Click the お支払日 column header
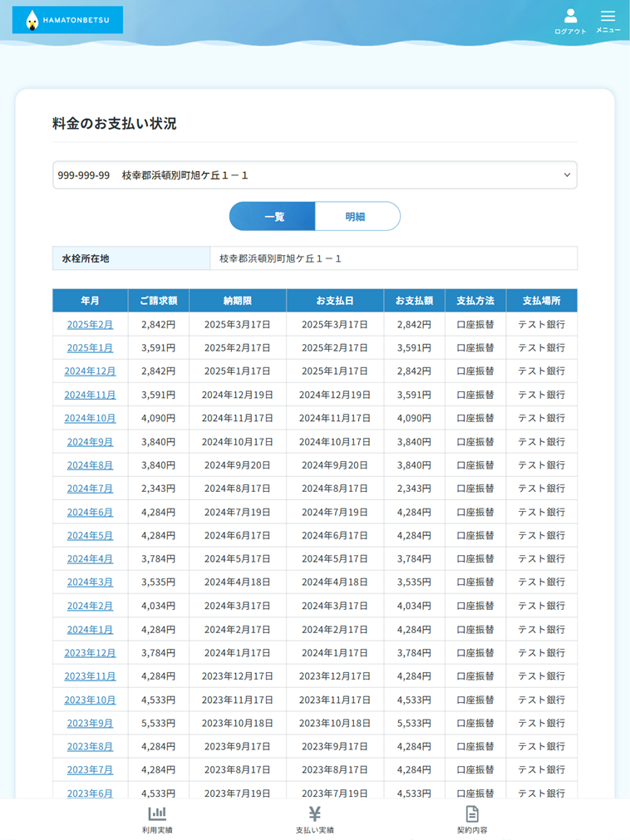The width and height of the screenshot is (630, 840). coord(335,301)
